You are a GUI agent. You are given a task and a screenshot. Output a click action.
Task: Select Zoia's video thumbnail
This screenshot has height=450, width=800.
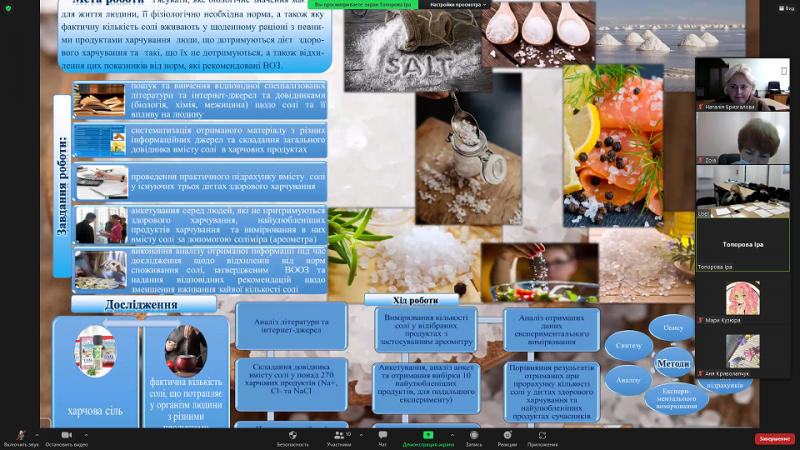(742, 138)
